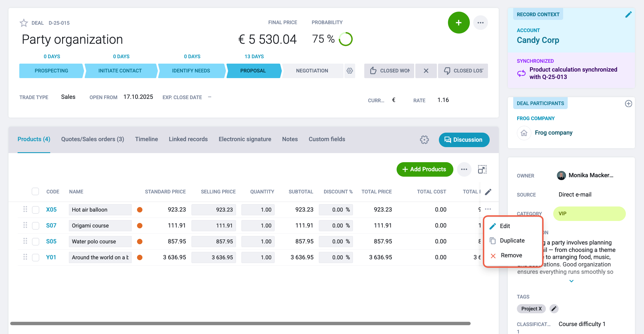Open the Frog company participant link
This screenshot has height=334, width=644.
point(553,133)
